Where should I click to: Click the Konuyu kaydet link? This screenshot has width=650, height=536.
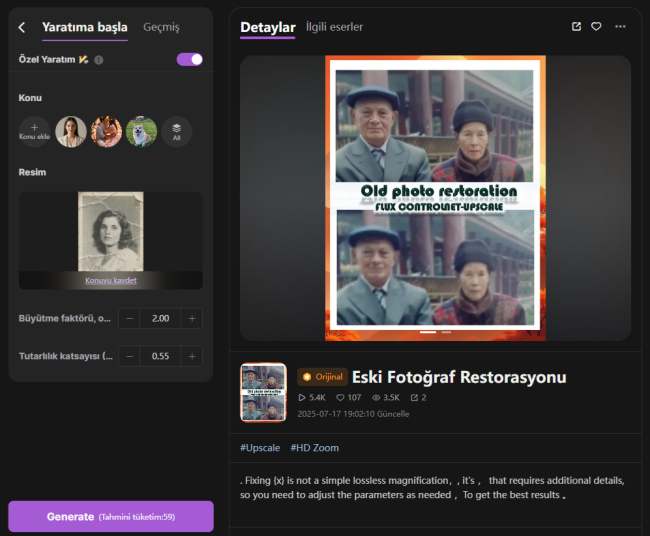point(111,281)
